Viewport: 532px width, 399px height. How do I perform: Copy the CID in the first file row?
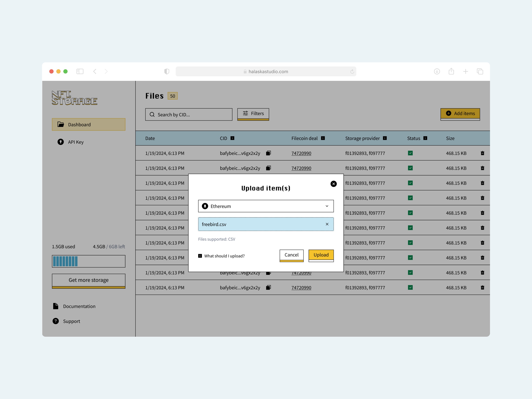click(x=269, y=153)
